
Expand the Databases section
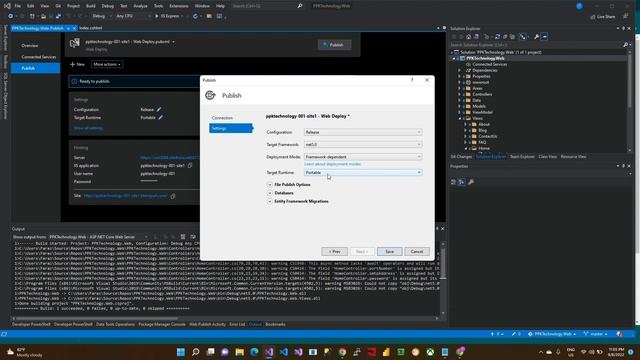(270, 193)
